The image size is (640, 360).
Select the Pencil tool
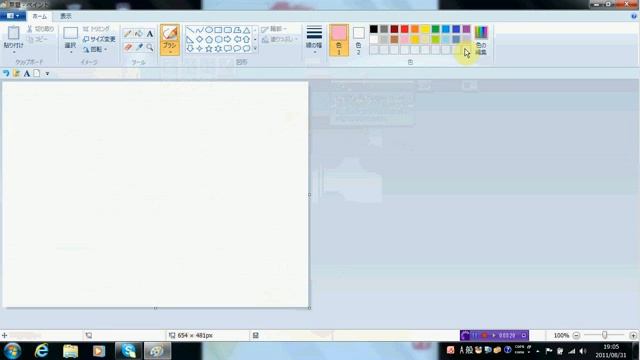[x=128, y=34]
